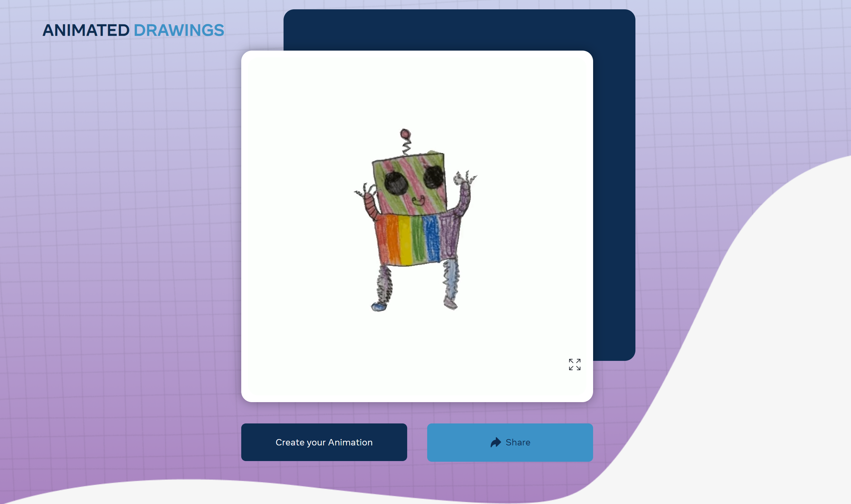Click the share symbol next to the Share label
The image size is (851, 504).
click(495, 442)
